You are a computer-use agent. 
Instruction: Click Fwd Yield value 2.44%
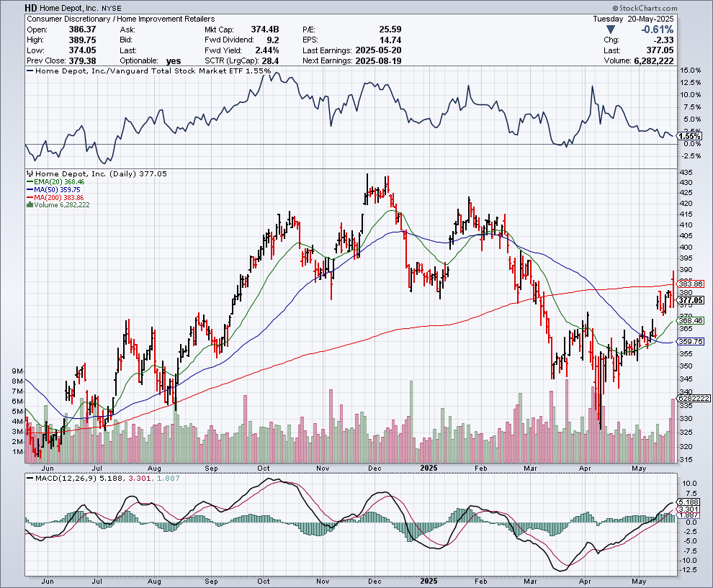tap(267, 50)
